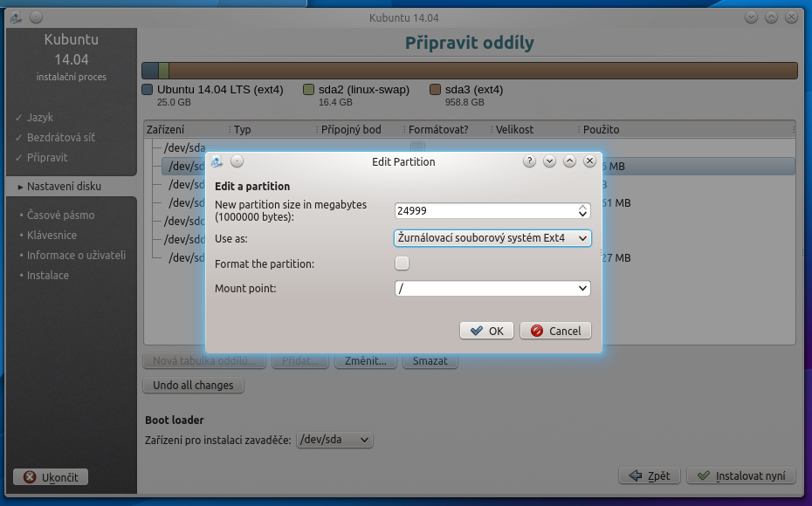Click the 'Připravit oddíly' page heading

coord(469,43)
